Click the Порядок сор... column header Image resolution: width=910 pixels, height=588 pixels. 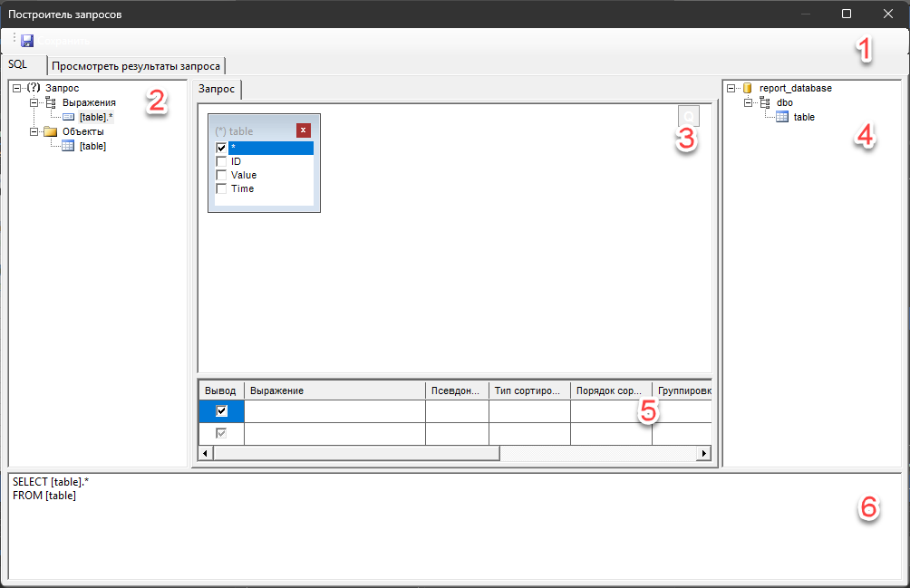(x=611, y=390)
